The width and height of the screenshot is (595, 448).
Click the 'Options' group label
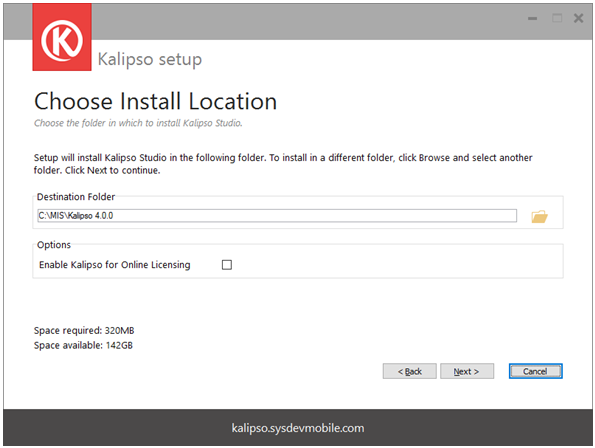click(x=54, y=245)
